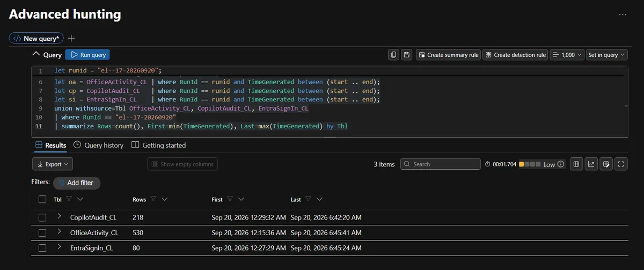Viewport: 644px width, 270px height.
Task: Toggle full screen results icon
Action: click(x=621, y=164)
